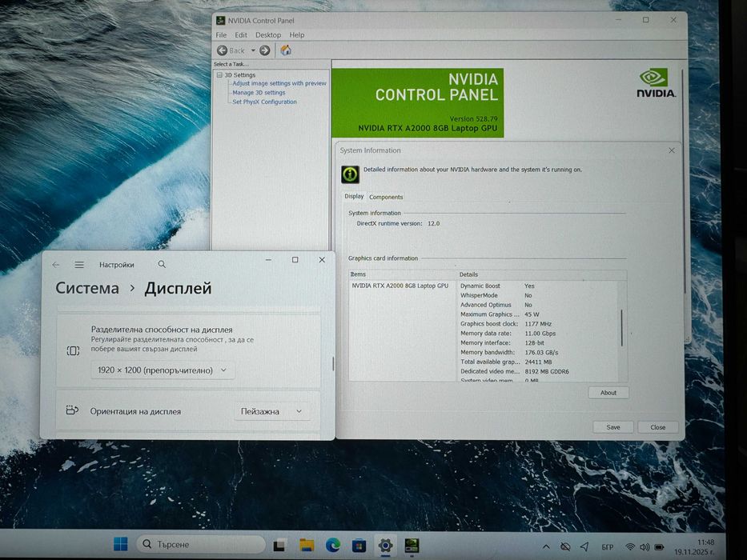The width and height of the screenshot is (747, 560).
Task: Click the Advanced Optimus detail row
Action: (538, 305)
